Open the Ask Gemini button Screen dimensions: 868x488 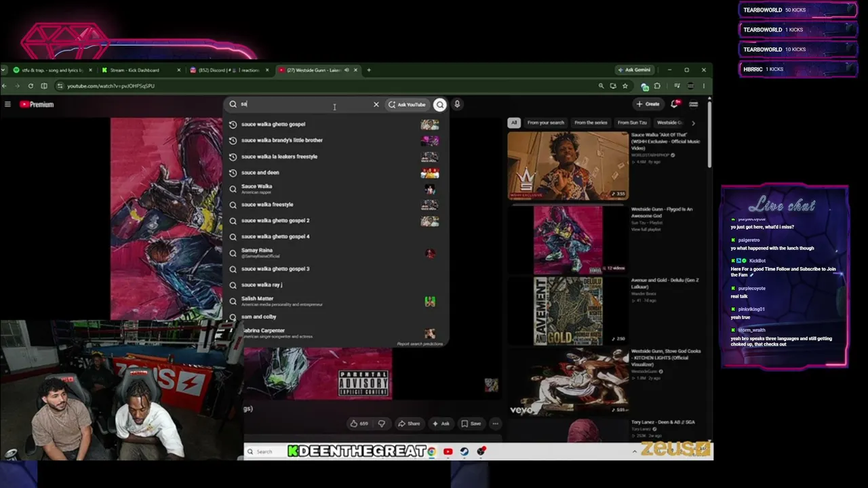pos(633,70)
